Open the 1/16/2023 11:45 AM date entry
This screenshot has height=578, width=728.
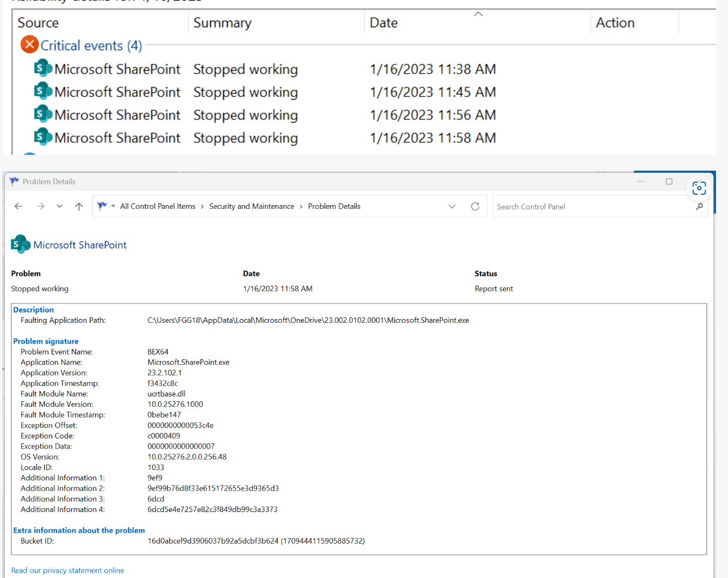pos(433,92)
